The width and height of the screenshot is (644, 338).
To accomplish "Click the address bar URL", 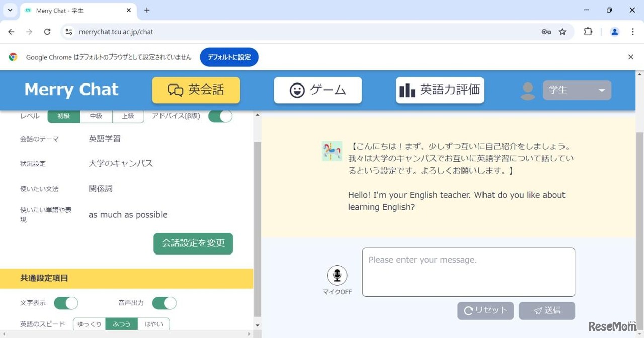I will [116, 32].
